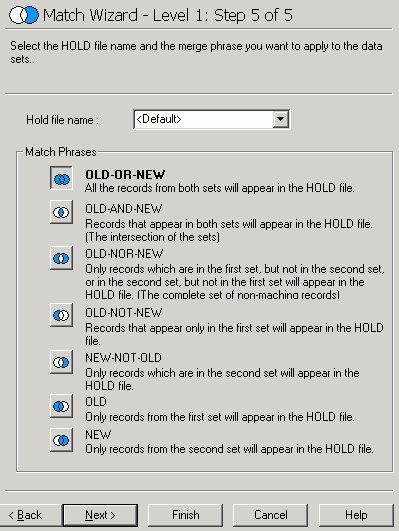Select the OLD-OR-NEW match phrase icon
This screenshot has width=399, height=531.
tap(61, 178)
